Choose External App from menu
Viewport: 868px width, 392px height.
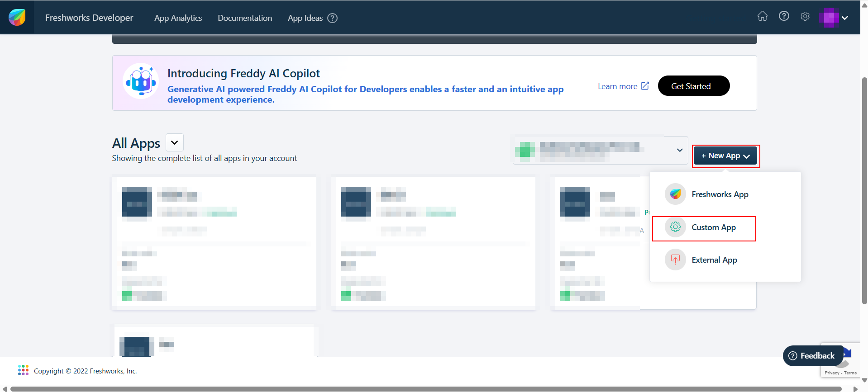click(725, 260)
